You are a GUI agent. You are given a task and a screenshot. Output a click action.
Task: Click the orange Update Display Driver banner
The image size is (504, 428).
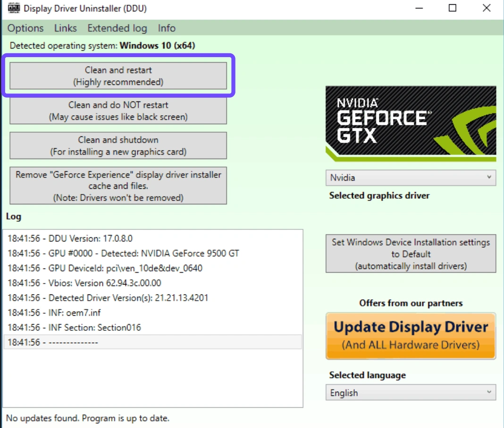click(411, 336)
